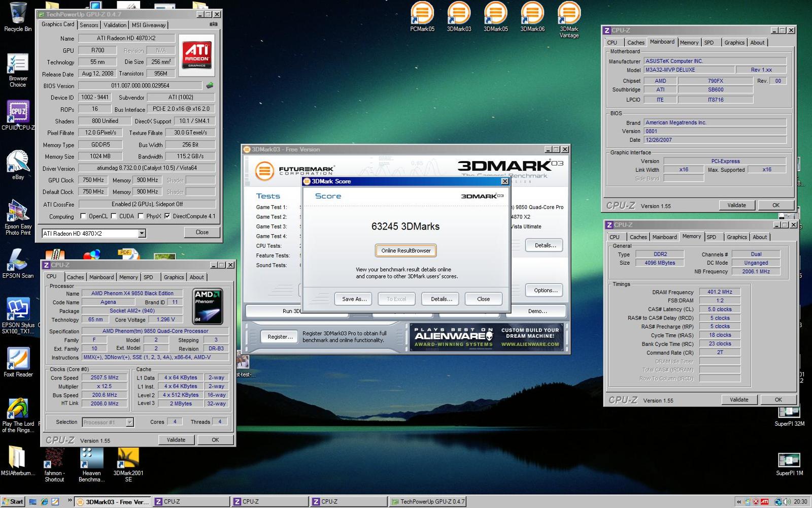The height and width of the screenshot is (508, 812).
Task: Click the Online ResultBrowser button
Action: (406, 250)
